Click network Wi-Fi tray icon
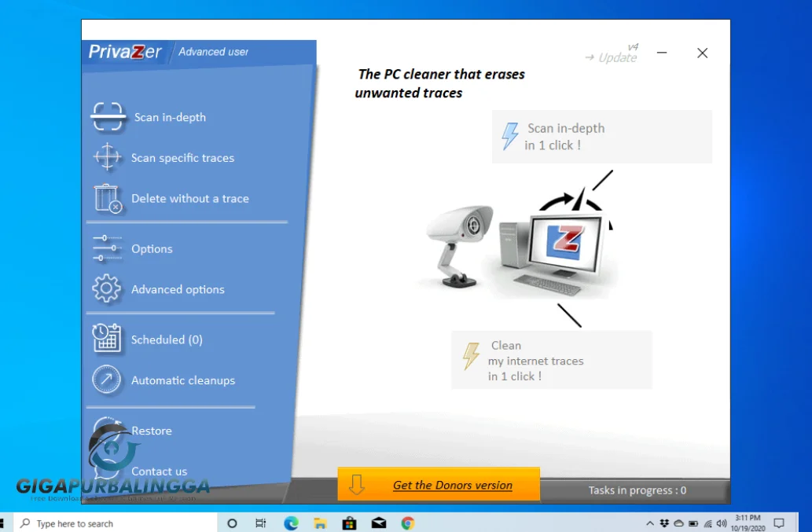This screenshot has height=532, width=812. pos(707,523)
